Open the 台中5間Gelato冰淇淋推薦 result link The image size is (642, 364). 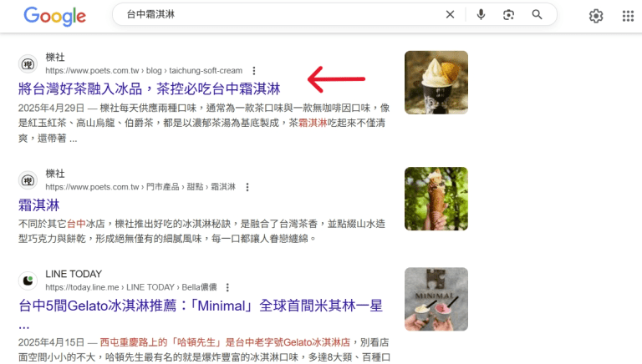click(201, 306)
